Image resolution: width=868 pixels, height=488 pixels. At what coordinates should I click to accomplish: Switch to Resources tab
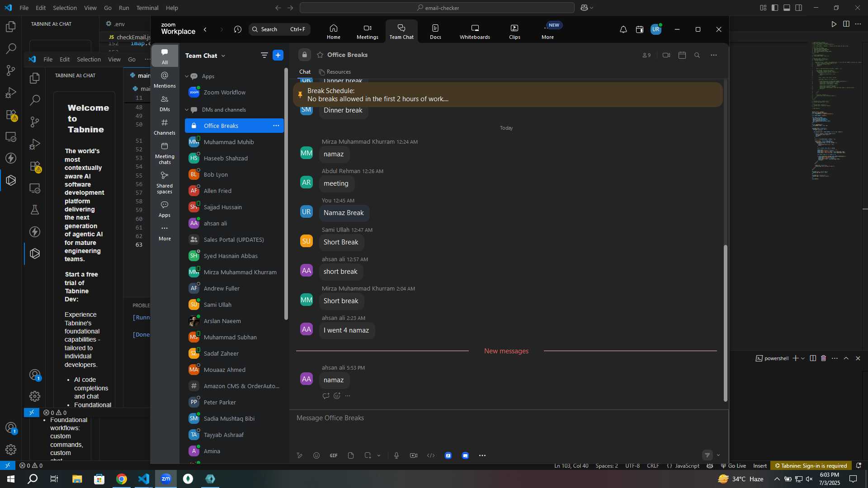pos(335,72)
